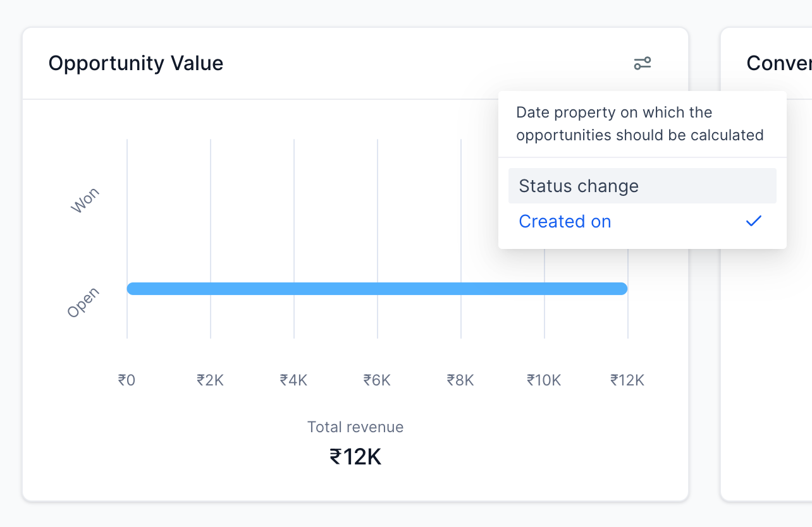Click the ₹6K axis tick label

pos(377,380)
